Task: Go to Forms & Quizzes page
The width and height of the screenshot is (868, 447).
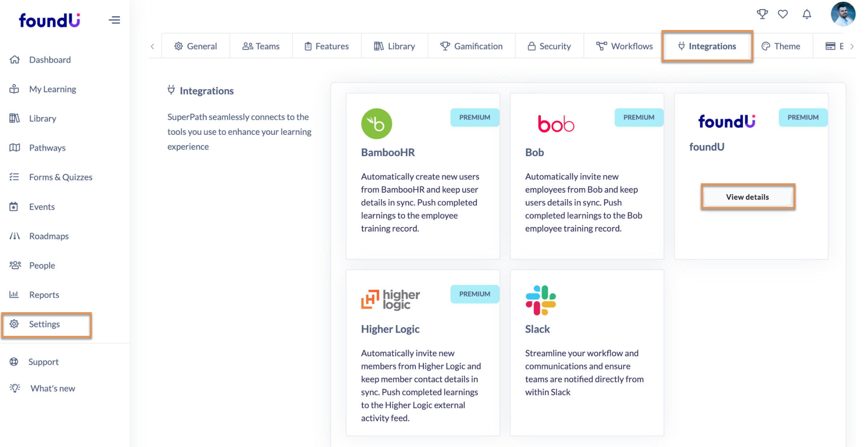Action: pos(61,177)
